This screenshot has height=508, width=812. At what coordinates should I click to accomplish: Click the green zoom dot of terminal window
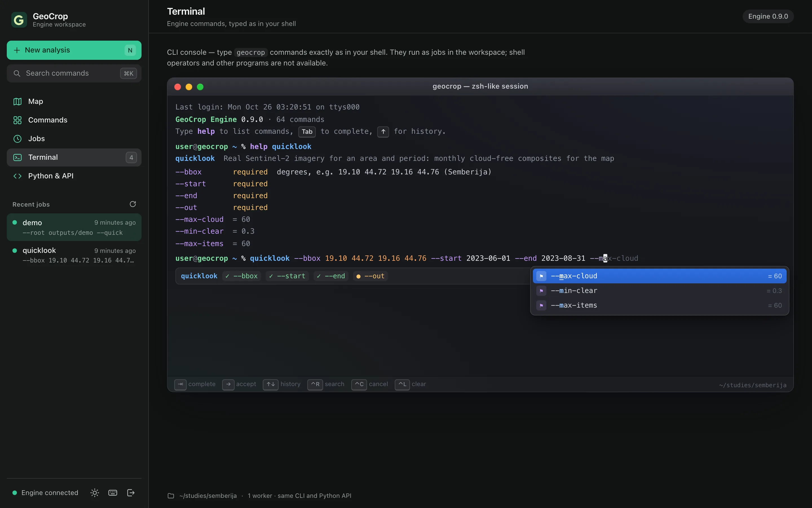(200, 87)
